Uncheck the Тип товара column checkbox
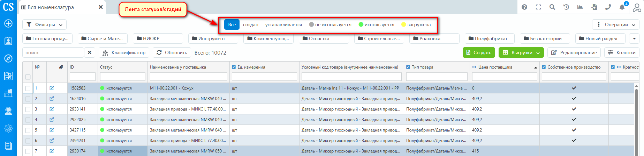 point(408,67)
